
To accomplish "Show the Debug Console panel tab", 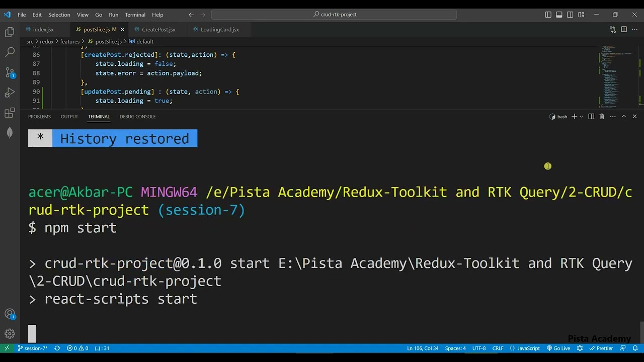I will [x=137, y=117].
